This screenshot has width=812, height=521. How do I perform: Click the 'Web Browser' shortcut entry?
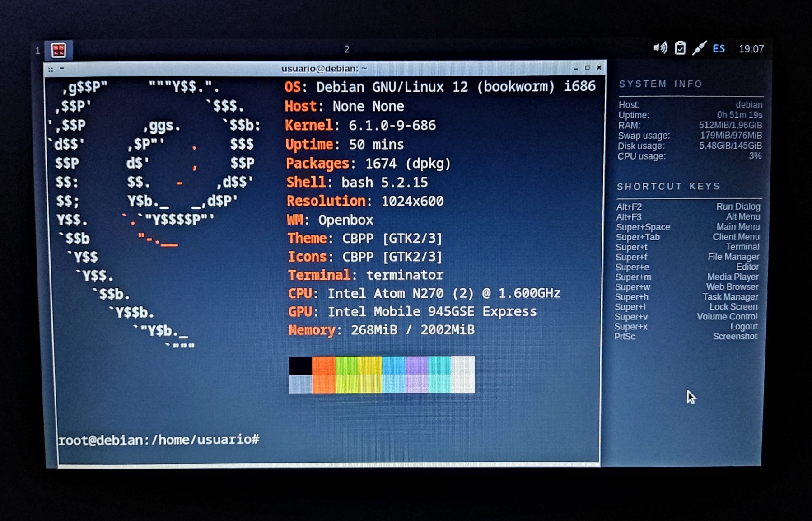pyautogui.click(x=732, y=286)
